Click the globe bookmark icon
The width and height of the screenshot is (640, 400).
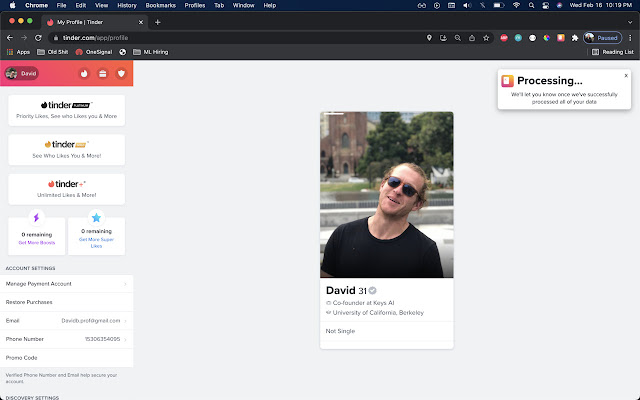click(x=122, y=52)
